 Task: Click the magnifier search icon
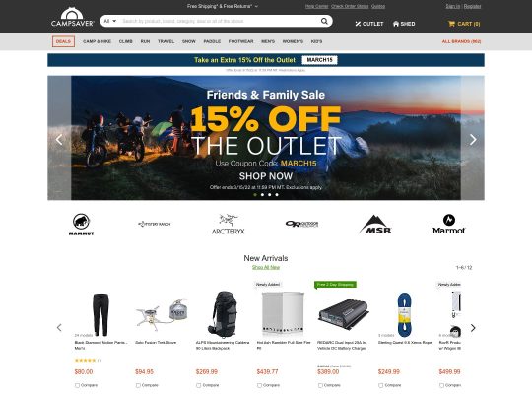(x=324, y=21)
